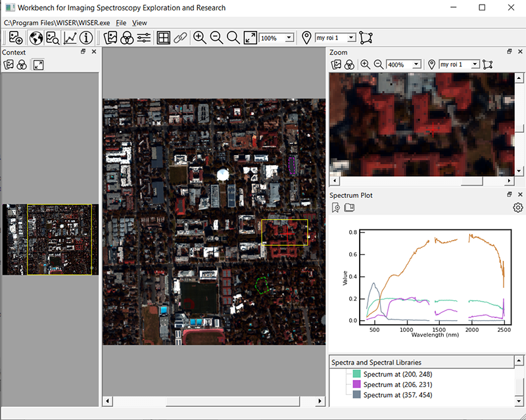The height and width of the screenshot is (420, 526).
Task: Zoom in on the main image view
Action: 200,37
